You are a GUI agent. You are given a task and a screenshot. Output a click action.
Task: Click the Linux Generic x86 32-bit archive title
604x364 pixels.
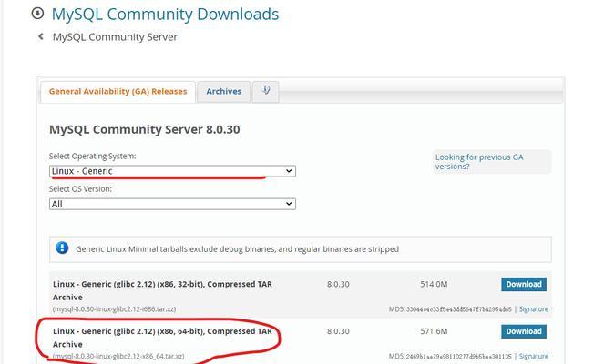coord(162,290)
